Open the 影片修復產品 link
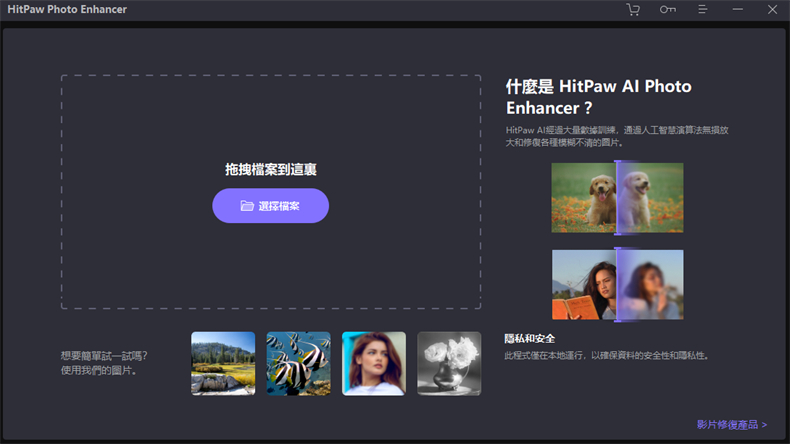This screenshot has width=790, height=444. (731, 425)
